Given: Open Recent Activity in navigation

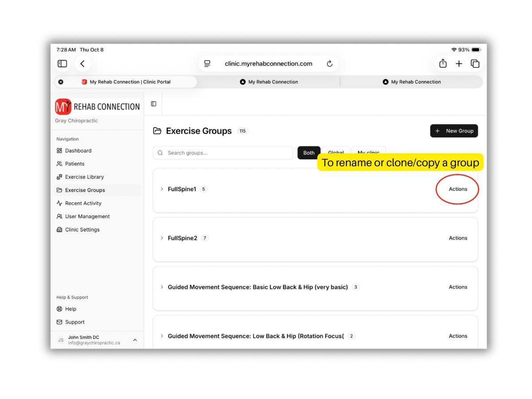Looking at the screenshot, I should coord(98,203).
